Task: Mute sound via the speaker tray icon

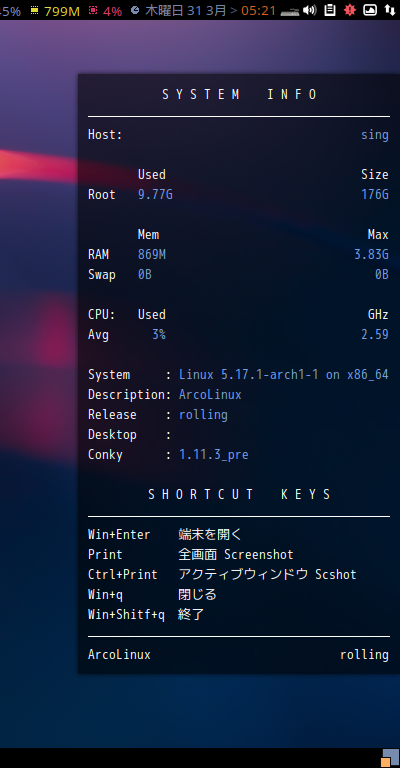Action: (x=309, y=10)
